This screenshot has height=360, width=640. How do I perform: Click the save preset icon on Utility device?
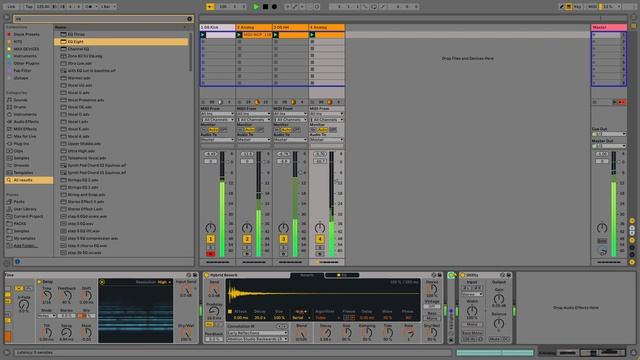point(508,275)
